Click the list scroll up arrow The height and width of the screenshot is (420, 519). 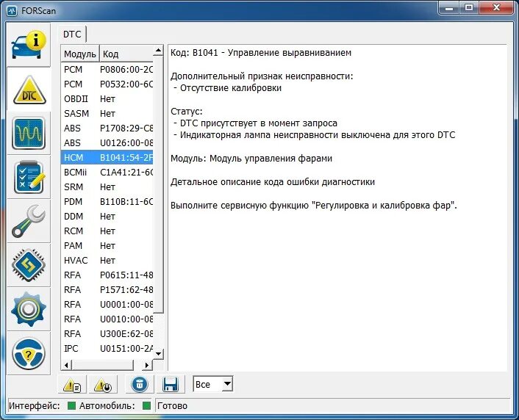pyautogui.click(x=159, y=51)
